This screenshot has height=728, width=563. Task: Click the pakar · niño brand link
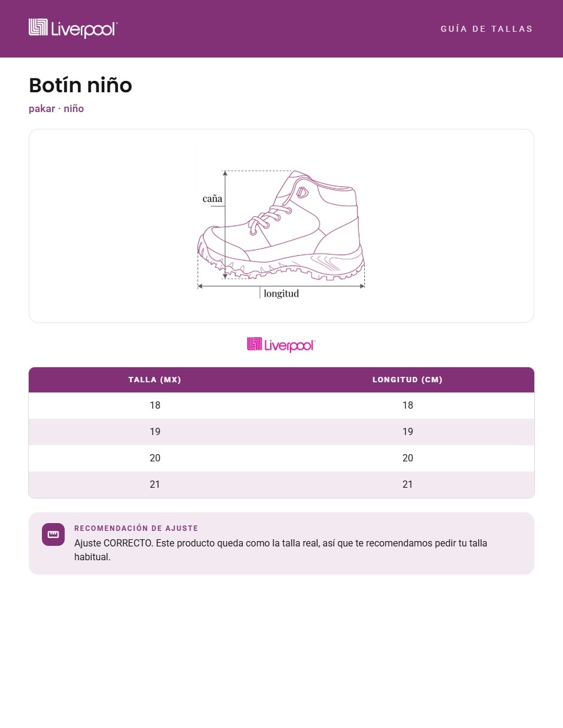click(x=56, y=108)
